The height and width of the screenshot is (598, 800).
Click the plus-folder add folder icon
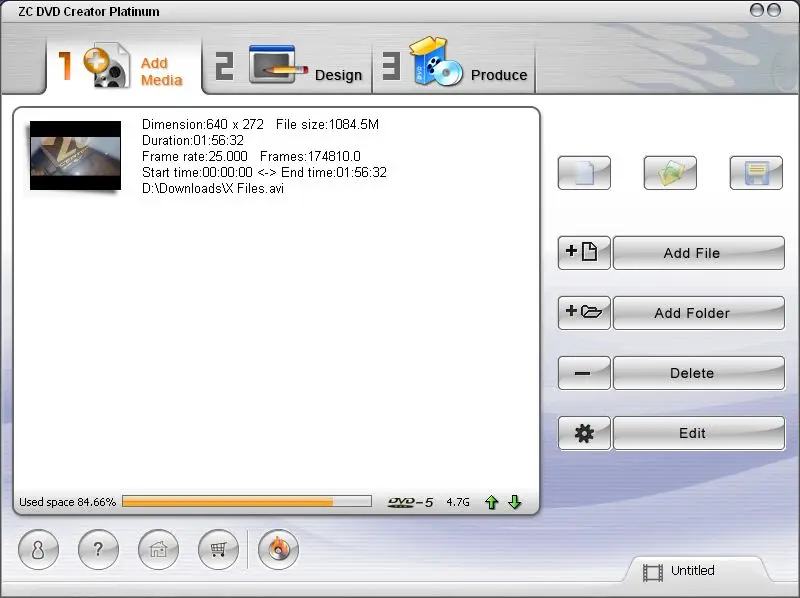click(584, 313)
